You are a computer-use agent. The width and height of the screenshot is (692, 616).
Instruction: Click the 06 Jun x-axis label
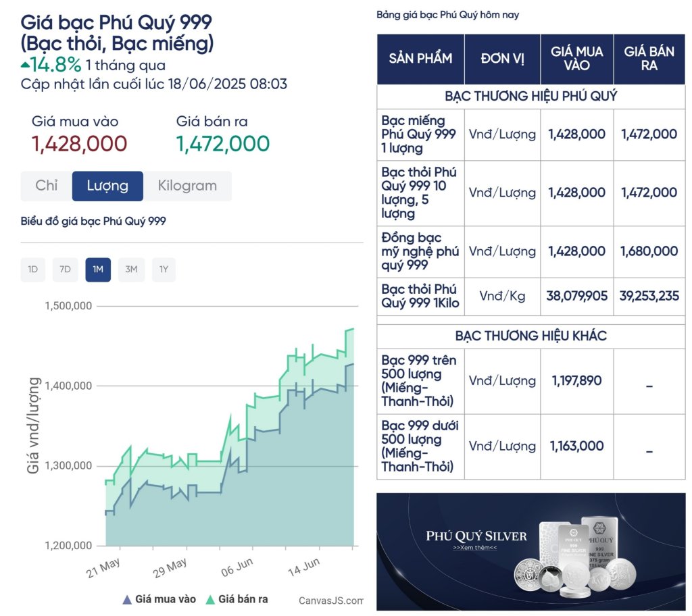(x=237, y=568)
